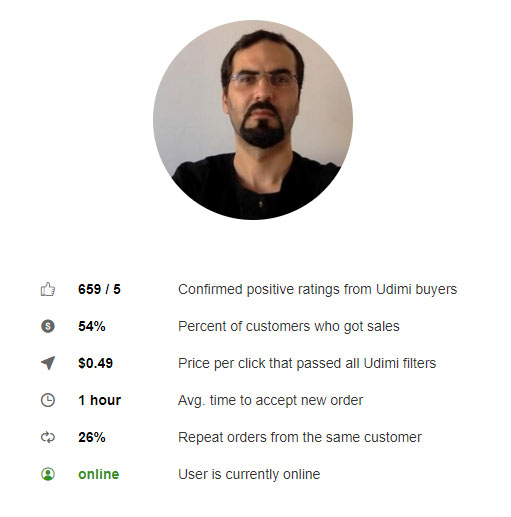The height and width of the screenshot is (517, 511).
Task: Click the green online status text
Action: 98,474
